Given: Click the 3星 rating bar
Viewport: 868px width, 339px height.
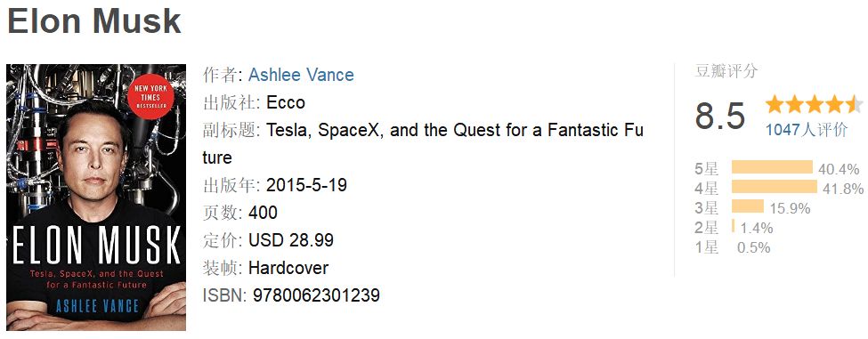Looking at the screenshot, I should (747, 206).
